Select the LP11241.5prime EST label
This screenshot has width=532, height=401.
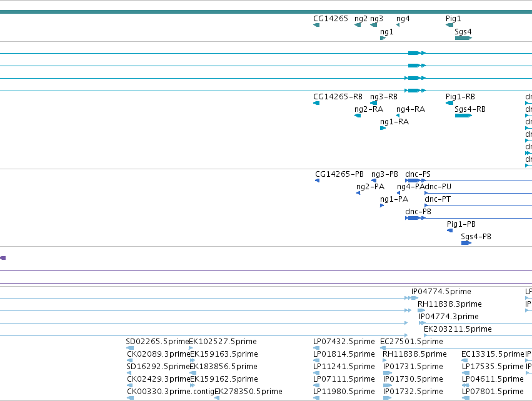[344, 367]
